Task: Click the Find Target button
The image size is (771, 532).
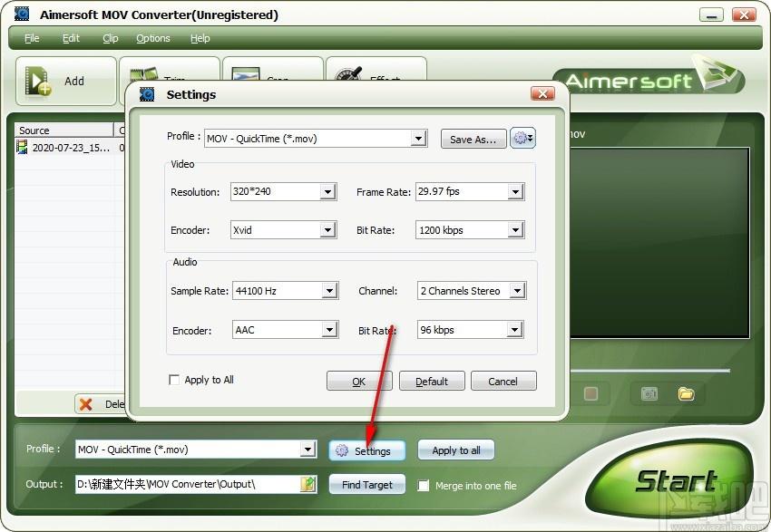Action: click(x=366, y=485)
